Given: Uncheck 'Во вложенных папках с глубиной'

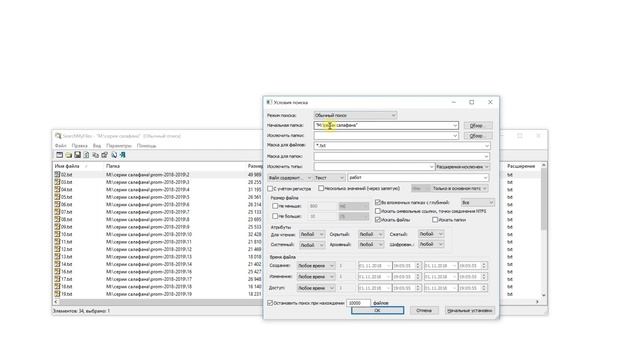Looking at the screenshot, I should (378, 202).
